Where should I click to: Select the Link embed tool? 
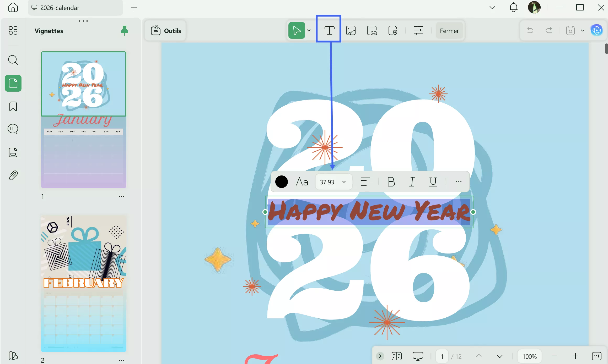(372, 30)
